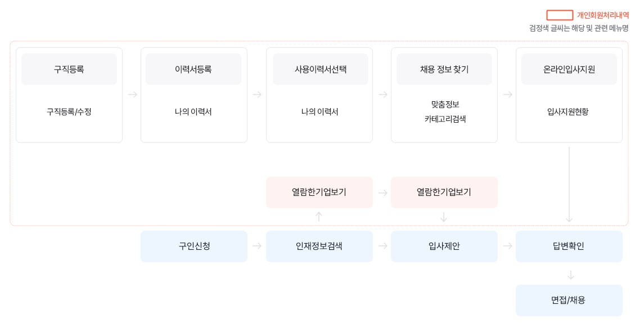The height and width of the screenshot is (328, 644).
Task: Click the 답변확인 box
Action: [569, 246]
